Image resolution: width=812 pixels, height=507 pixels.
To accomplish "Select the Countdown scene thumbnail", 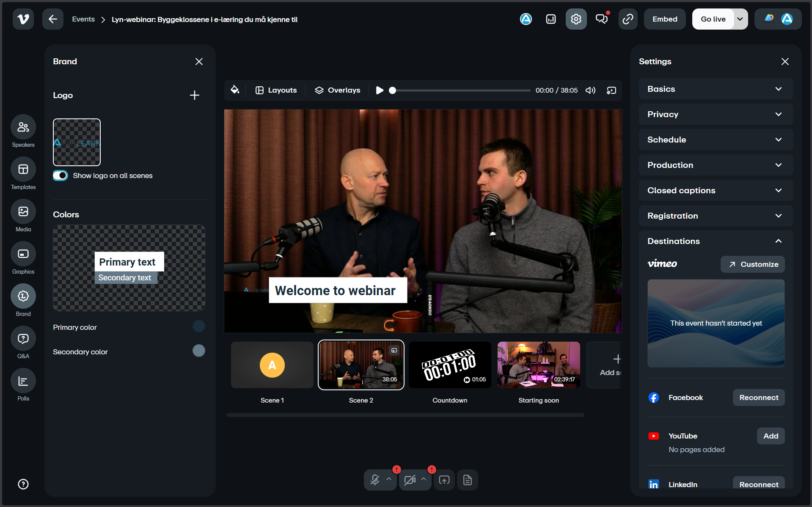I will point(450,365).
